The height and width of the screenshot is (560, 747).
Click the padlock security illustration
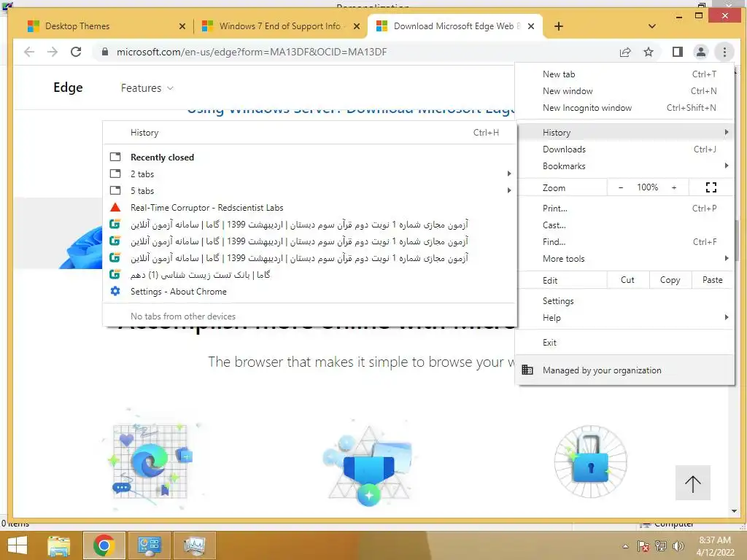click(x=591, y=461)
